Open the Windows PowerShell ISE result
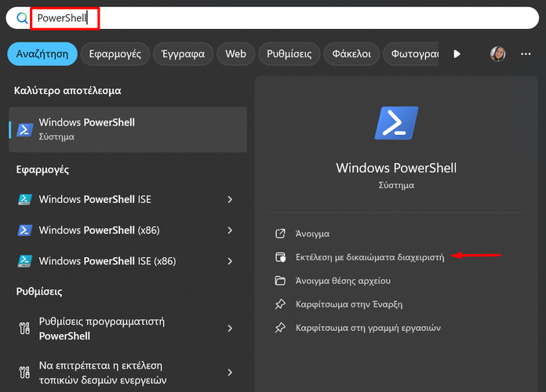This screenshot has height=392, width=546. 128,199
